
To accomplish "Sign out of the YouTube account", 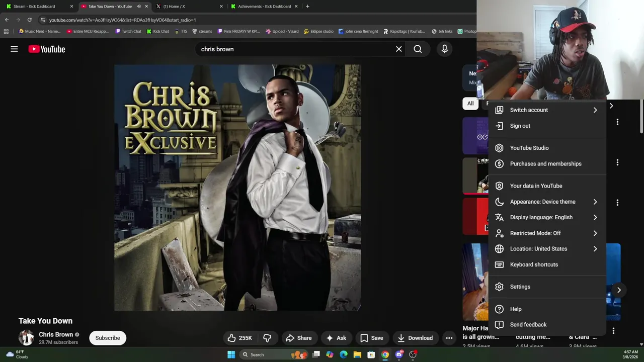I will pos(547,126).
